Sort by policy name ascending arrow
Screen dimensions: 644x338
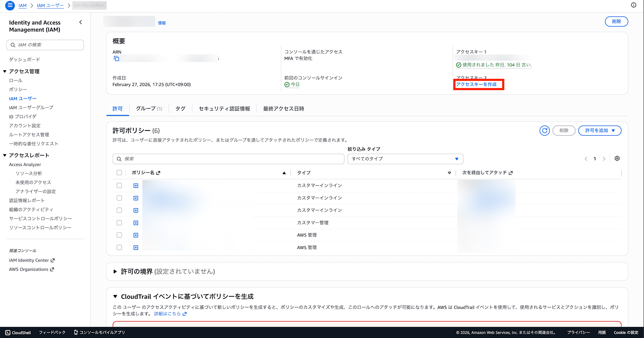[284, 173]
